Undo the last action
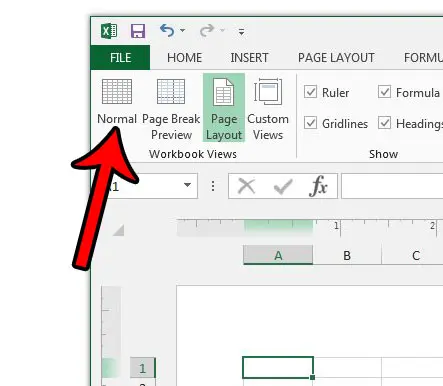Viewport: 443px width, 386px height. [167, 31]
